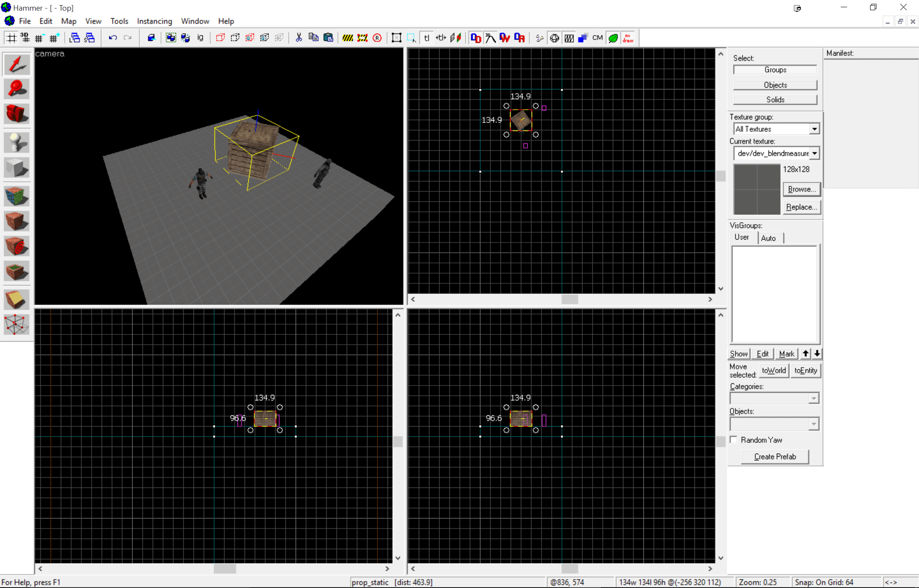Click the Paste clipboard icon
Image resolution: width=919 pixels, height=588 pixels.
328,38
